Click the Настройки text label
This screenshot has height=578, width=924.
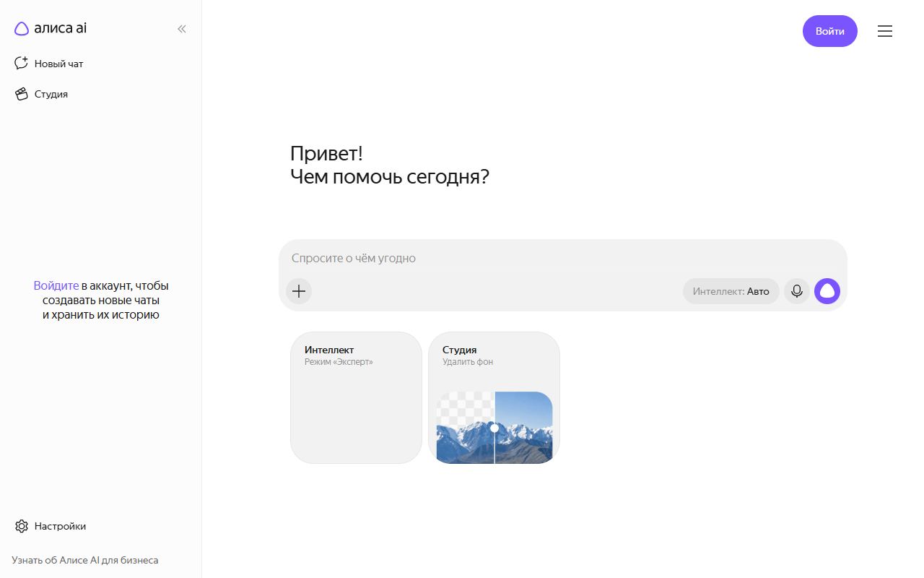tap(60, 526)
